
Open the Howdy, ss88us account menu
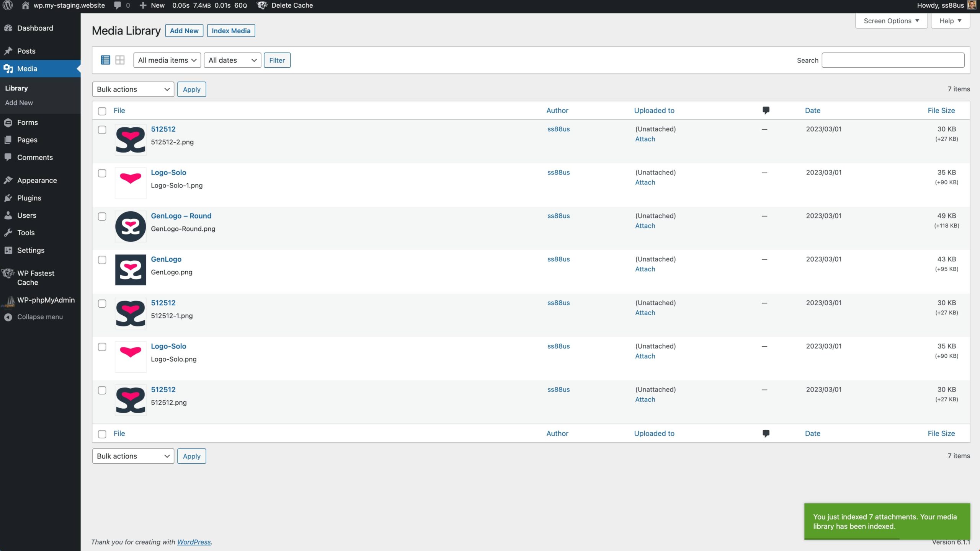946,5
